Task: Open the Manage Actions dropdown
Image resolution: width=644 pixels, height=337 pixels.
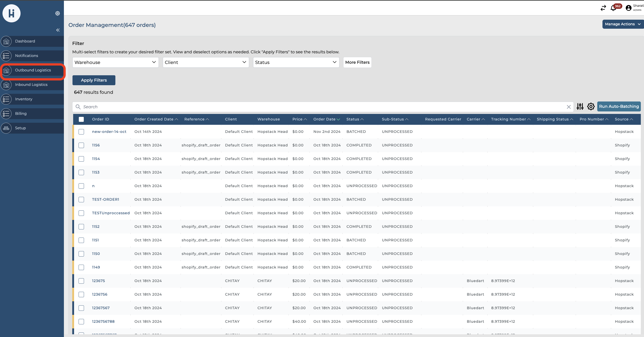Action: pyautogui.click(x=622, y=24)
